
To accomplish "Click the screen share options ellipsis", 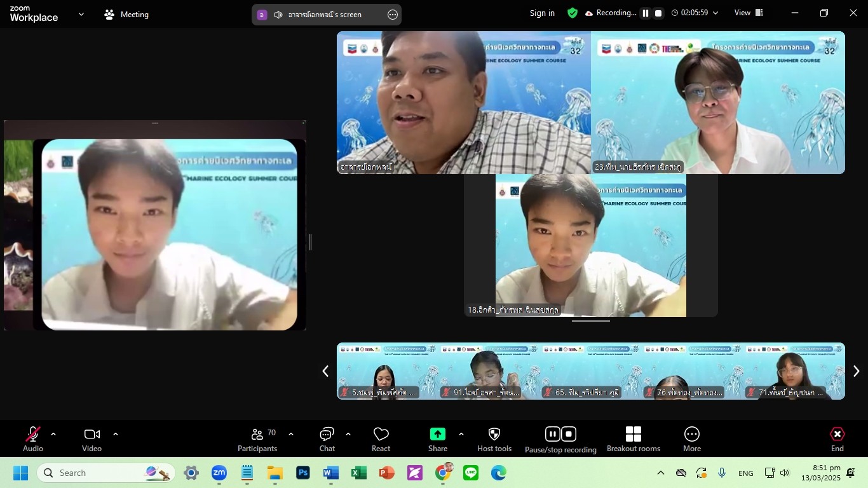I will [393, 15].
